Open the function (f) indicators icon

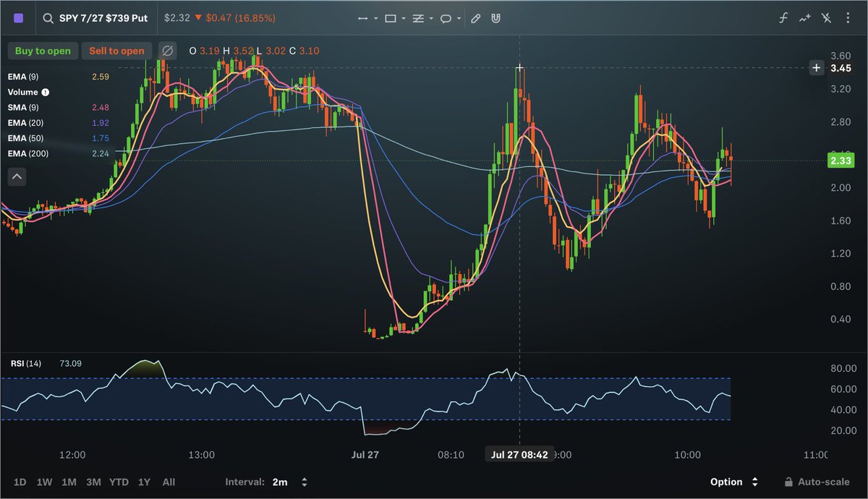783,18
